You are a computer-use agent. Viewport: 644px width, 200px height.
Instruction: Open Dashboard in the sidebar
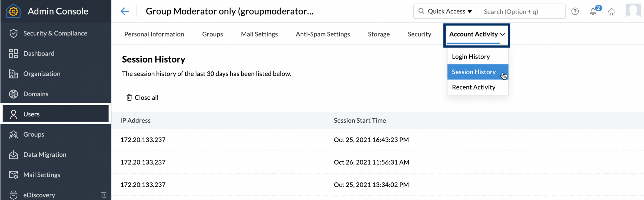point(39,54)
